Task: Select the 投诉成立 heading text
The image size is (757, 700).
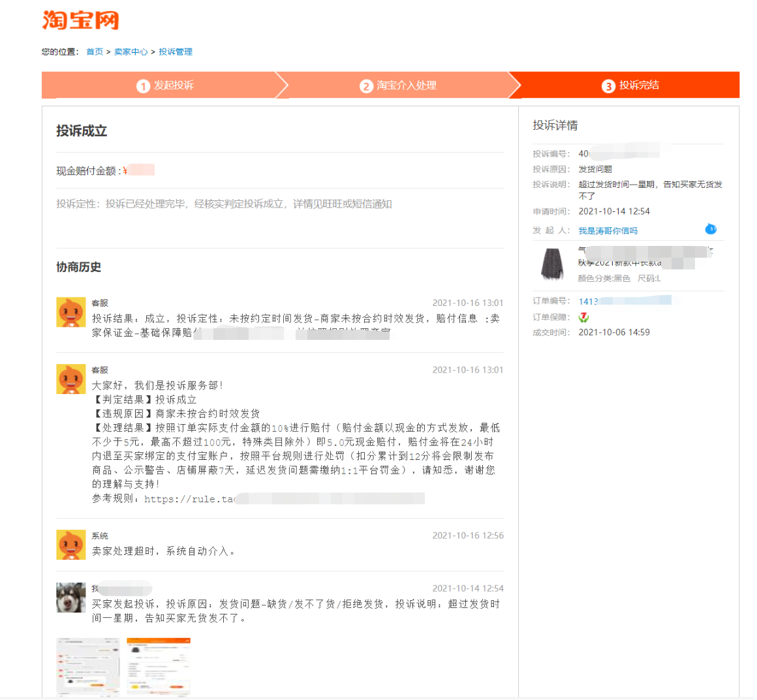Action: (x=82, y=131)
